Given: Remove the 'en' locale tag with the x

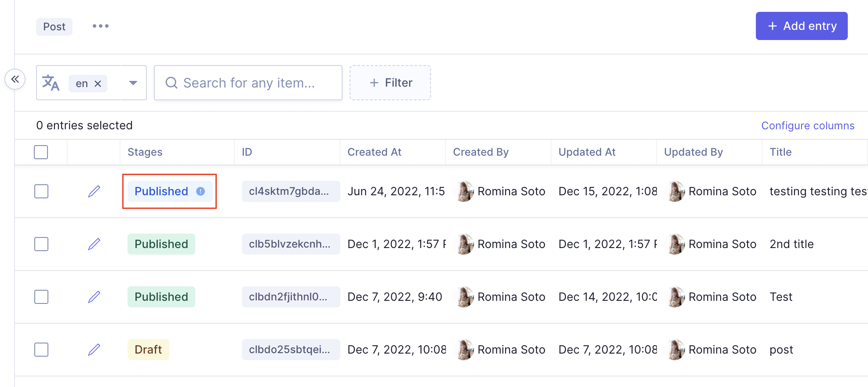Looking at the screenshot, I should coord(98,84).
